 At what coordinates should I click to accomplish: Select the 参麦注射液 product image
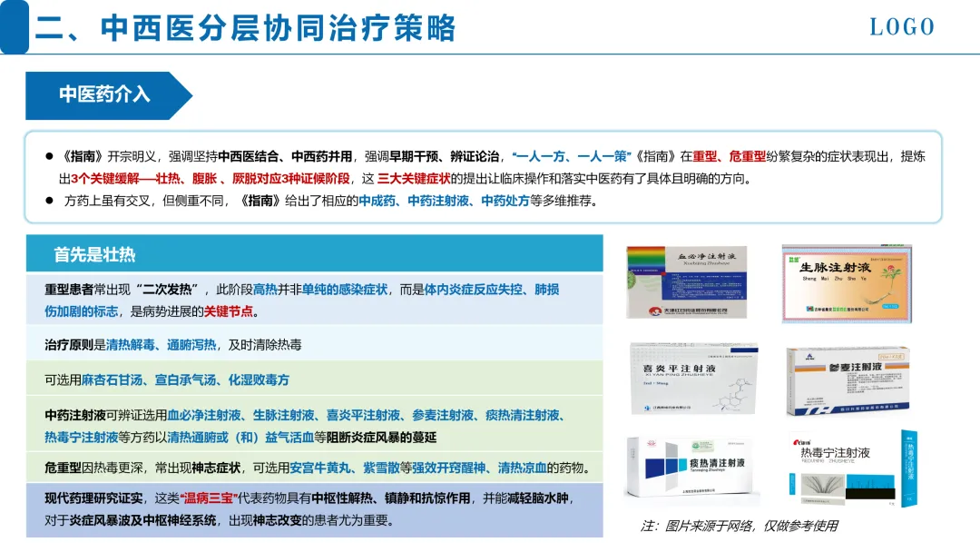click(848, 380)
